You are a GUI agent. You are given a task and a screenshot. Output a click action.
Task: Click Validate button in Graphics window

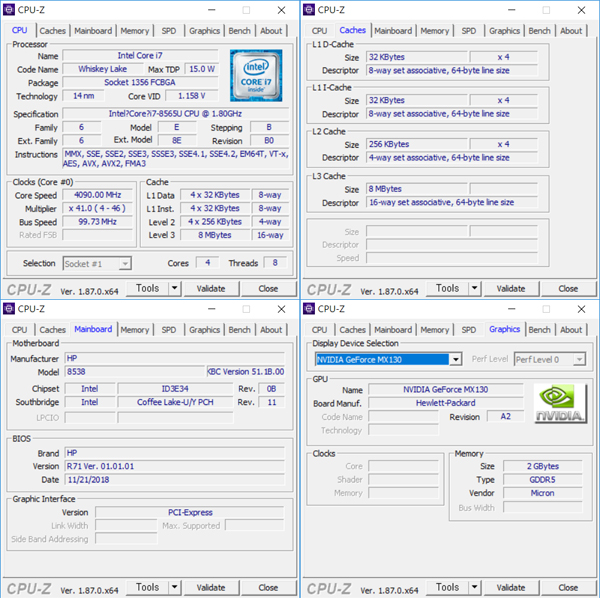(x=511, y=588)
